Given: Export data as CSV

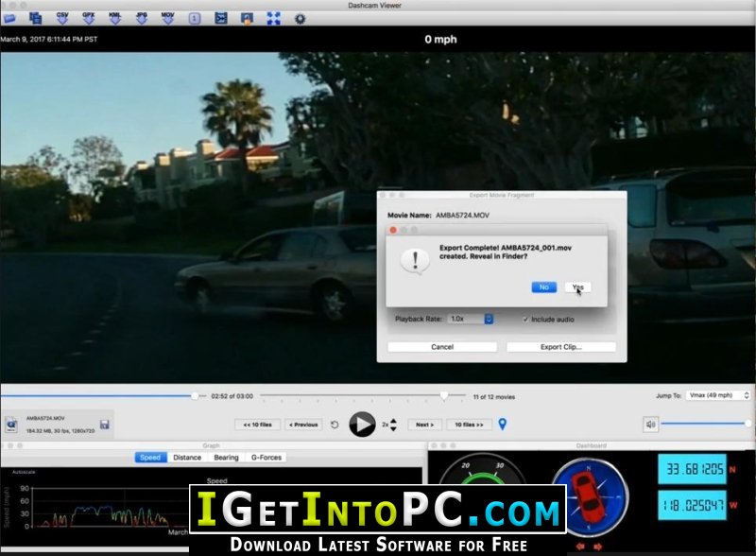Looking at the screenshot, I should 62,18.
